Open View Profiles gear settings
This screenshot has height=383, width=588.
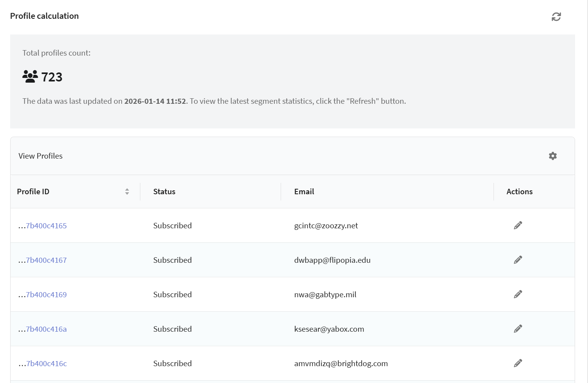[553, 156]
